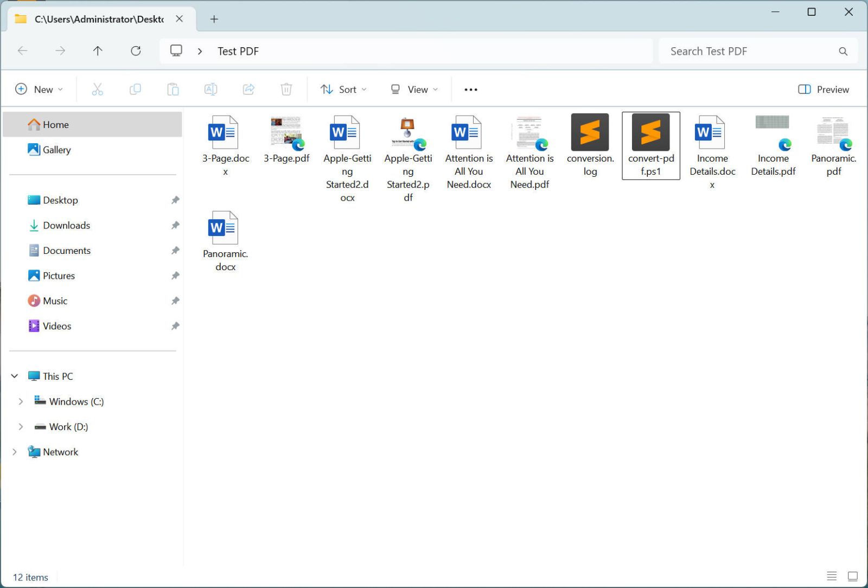Viewport: 868px width, 588px height.
Task: Switch to details view in status bar
Action: pos(832,576)
